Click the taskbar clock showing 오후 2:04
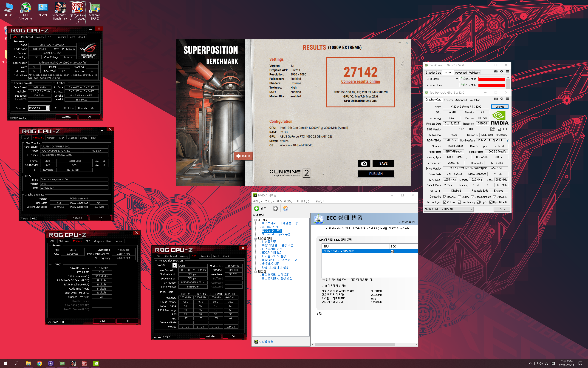 [x=566, y=363]
